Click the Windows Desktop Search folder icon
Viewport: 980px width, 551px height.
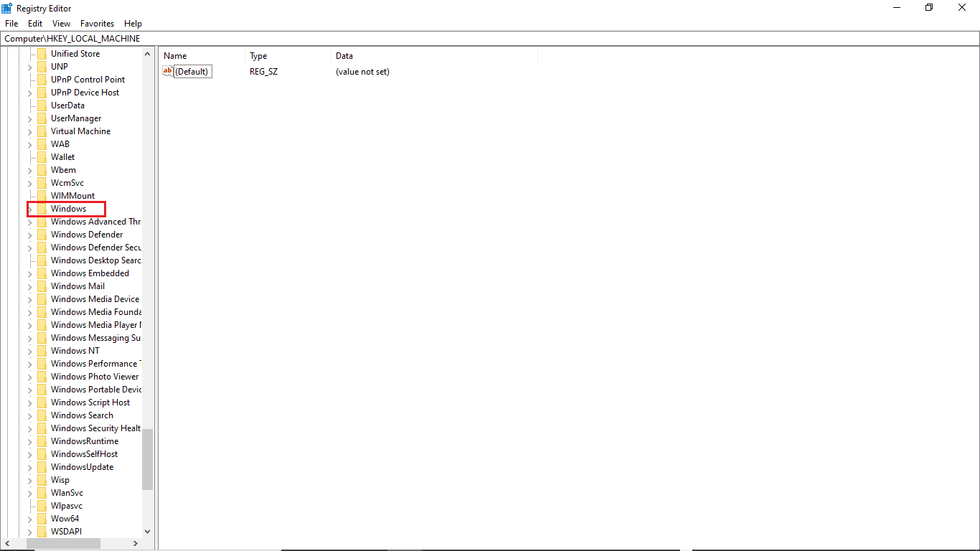pyautogui.click(x=42, y=260)
